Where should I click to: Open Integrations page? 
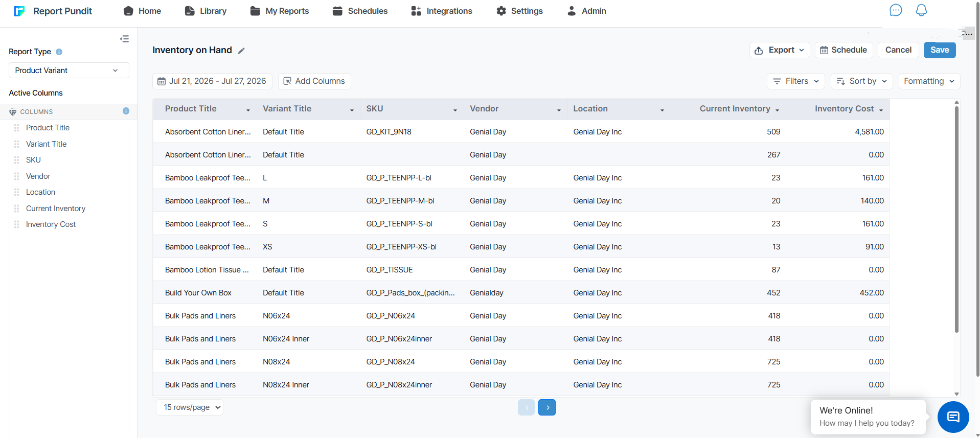pos(442,11)
